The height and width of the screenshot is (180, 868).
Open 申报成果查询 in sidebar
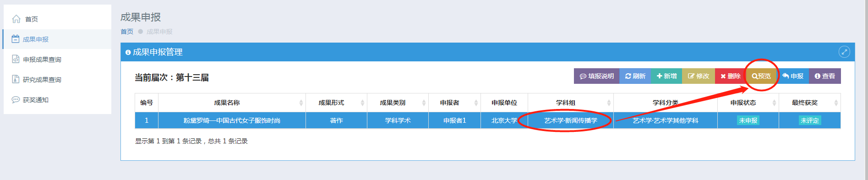pyautogui.click(x=37, y=60)
